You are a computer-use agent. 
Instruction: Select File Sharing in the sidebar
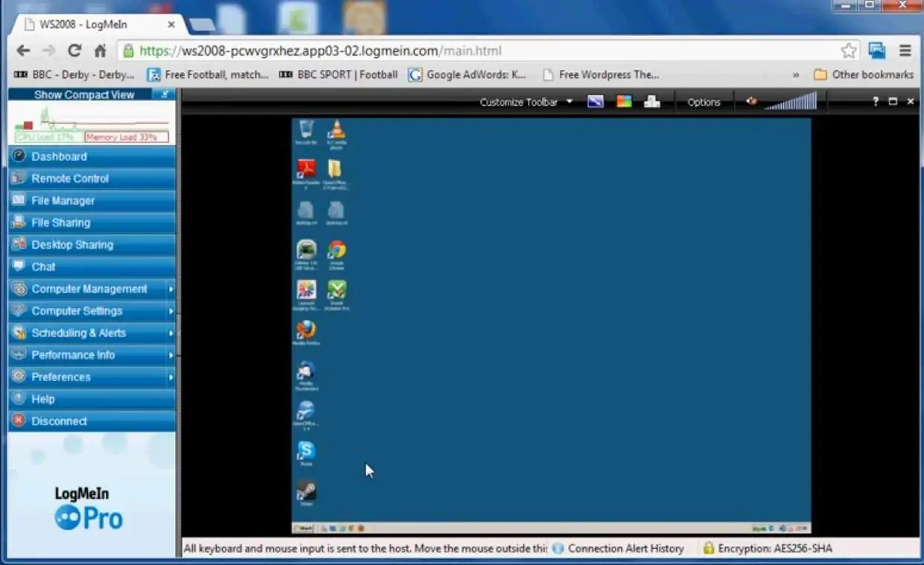click(x=92, y=223)
